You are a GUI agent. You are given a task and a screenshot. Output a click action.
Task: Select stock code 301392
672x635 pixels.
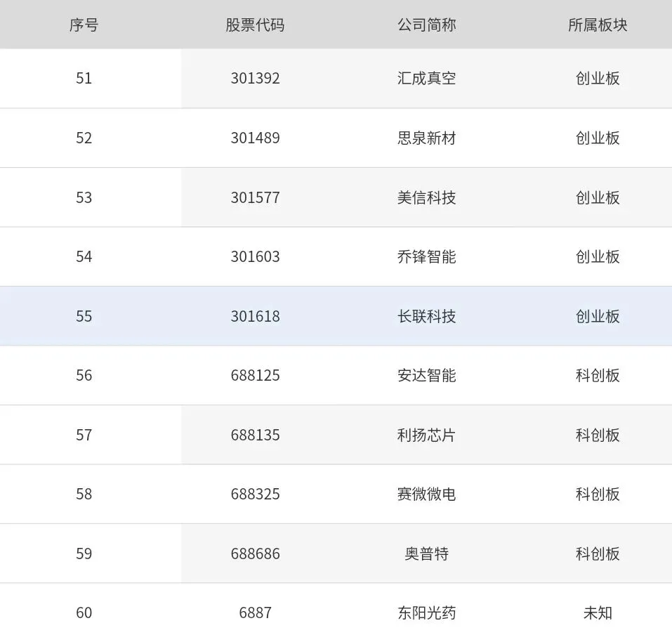(255, 78)
